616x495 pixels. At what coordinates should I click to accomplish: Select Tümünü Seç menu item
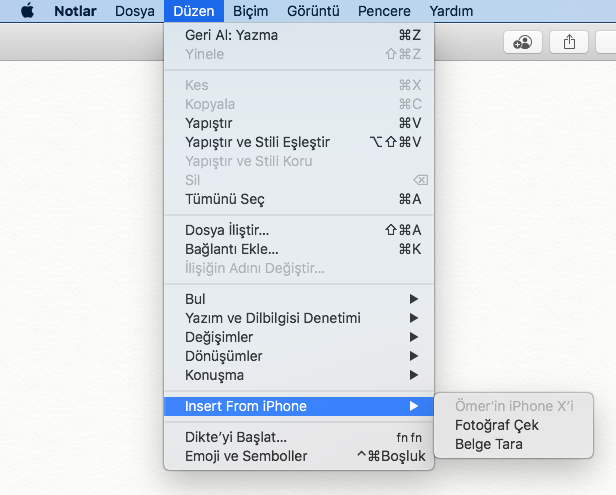pos(225,199)
